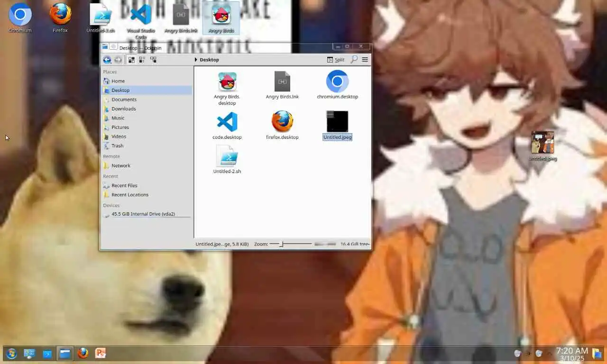Switch to Details view mode
607x364 pixels.
(x=153, y=60)
